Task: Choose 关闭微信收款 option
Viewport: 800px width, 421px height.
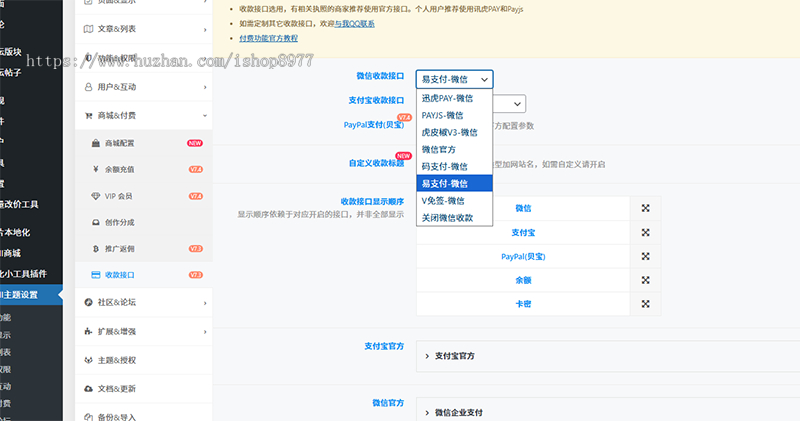Action: pos(454,217)
